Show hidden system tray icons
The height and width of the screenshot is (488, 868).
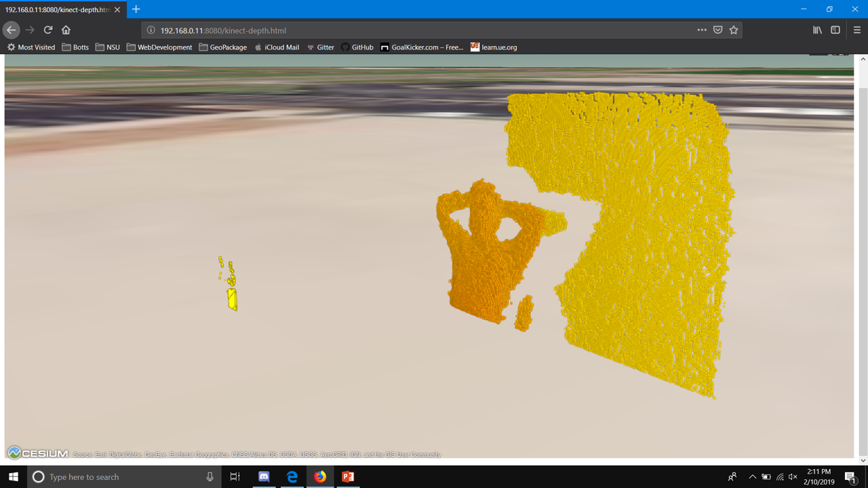(752, 477)
